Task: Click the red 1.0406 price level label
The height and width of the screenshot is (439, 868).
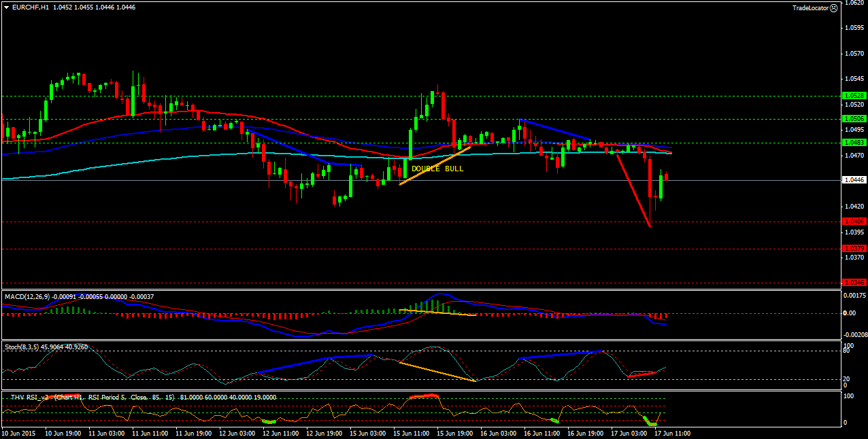Action: coord(854,222)
